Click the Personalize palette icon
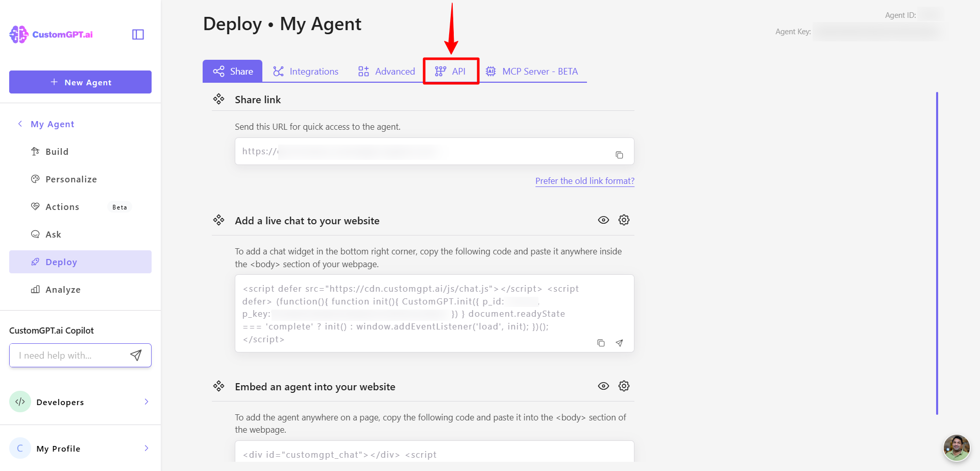980x471 pixels. 35,179
